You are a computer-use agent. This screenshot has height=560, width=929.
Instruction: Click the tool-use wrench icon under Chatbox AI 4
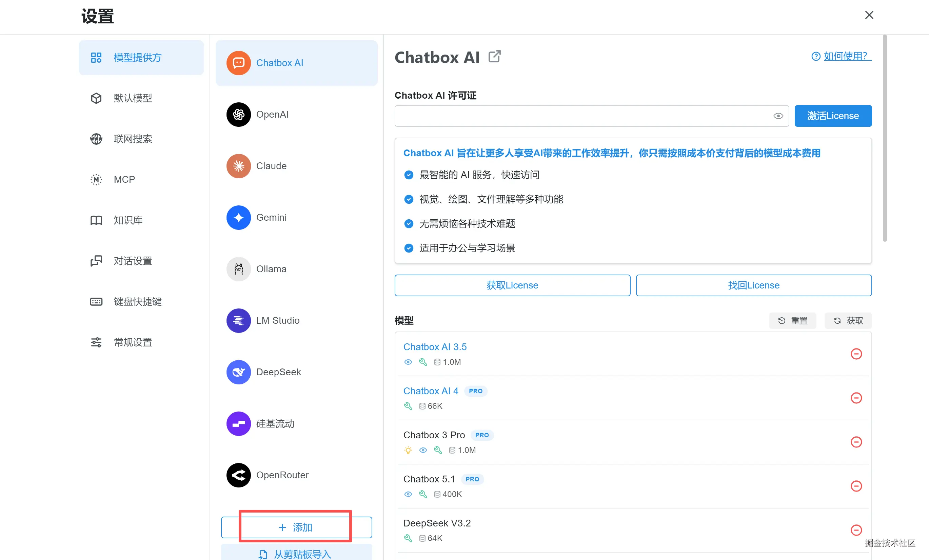(x=408, y=406)
